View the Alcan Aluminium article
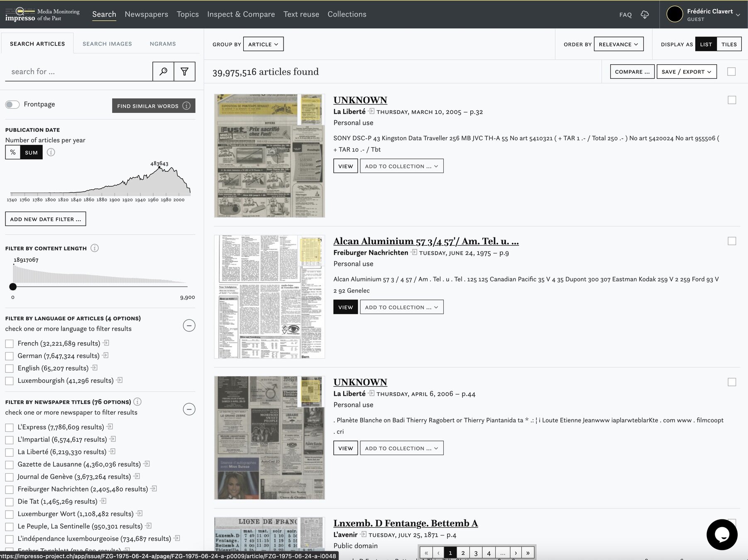 (x=345, y=307)
